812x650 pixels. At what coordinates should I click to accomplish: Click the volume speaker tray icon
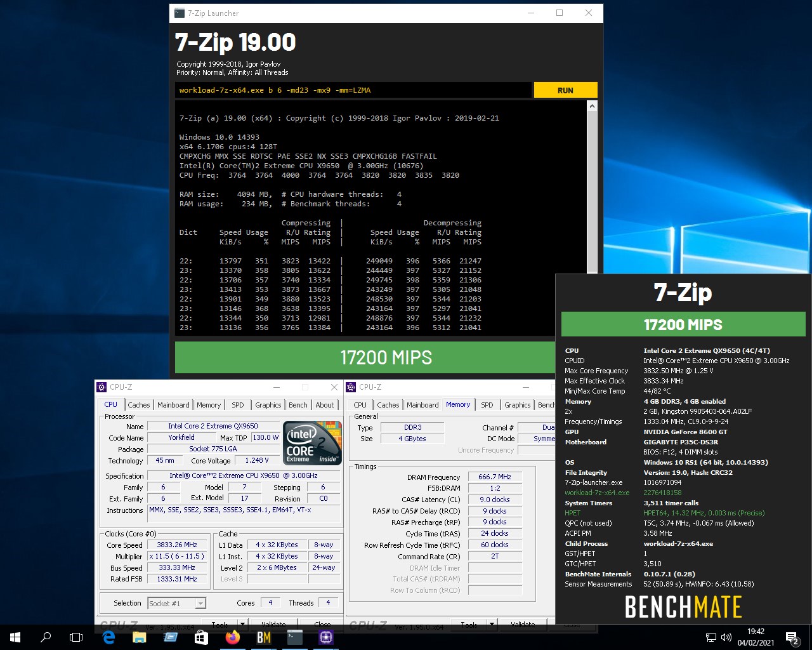pos(726,637)
